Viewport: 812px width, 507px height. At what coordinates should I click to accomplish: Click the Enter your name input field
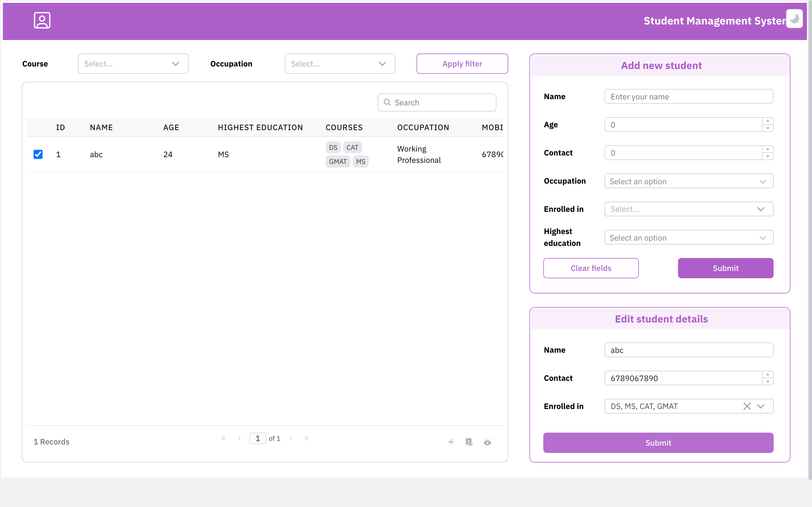pos(689,97)
